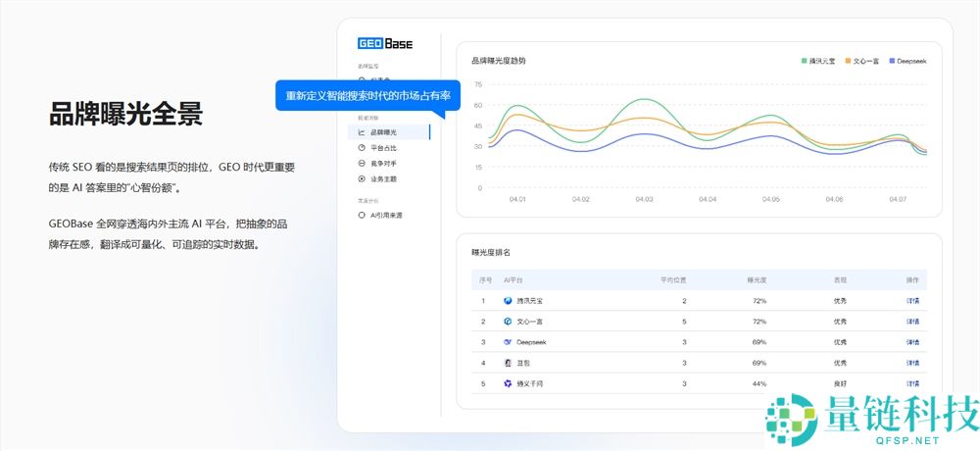Screen dimensions: 980x451
Task: Click the 品牌曝光 chart icon in sidebar
Action: coord(362,132)
